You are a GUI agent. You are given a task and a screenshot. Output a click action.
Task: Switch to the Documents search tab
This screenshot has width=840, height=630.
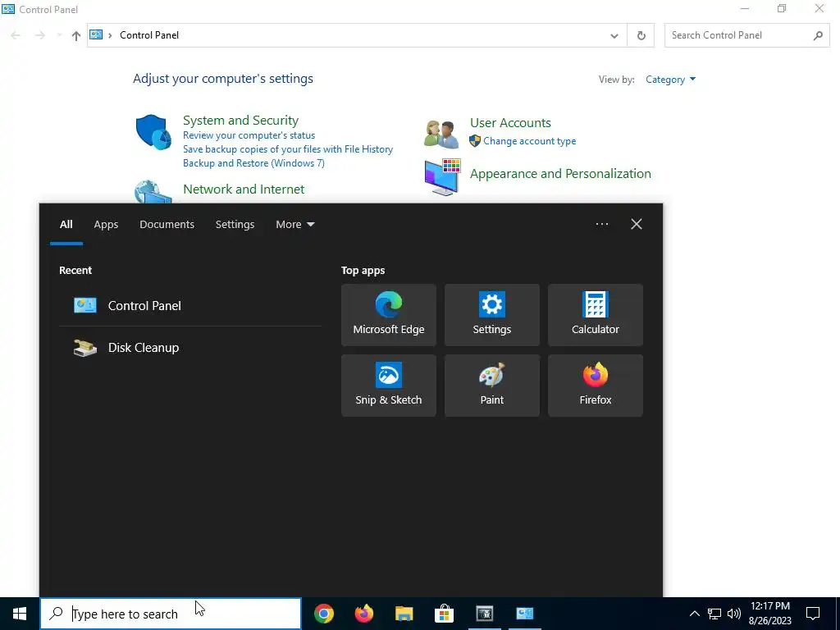click(167, 225)
